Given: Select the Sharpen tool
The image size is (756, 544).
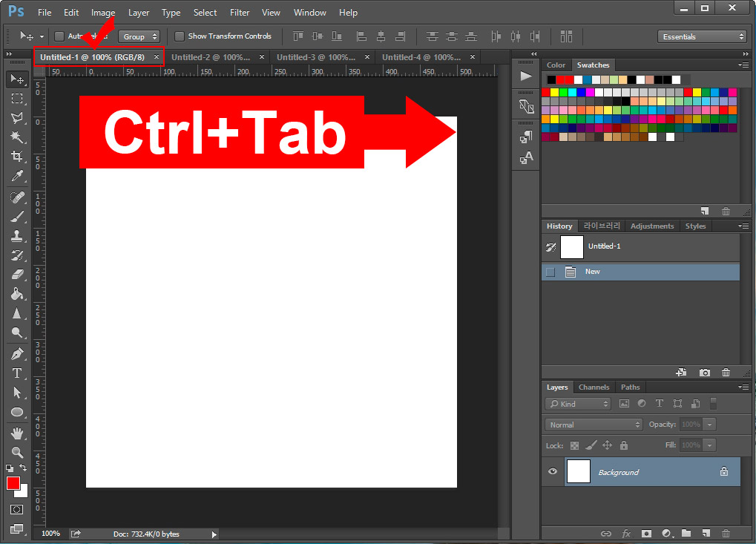Looking at the screenshot, I should pos(17,313).
